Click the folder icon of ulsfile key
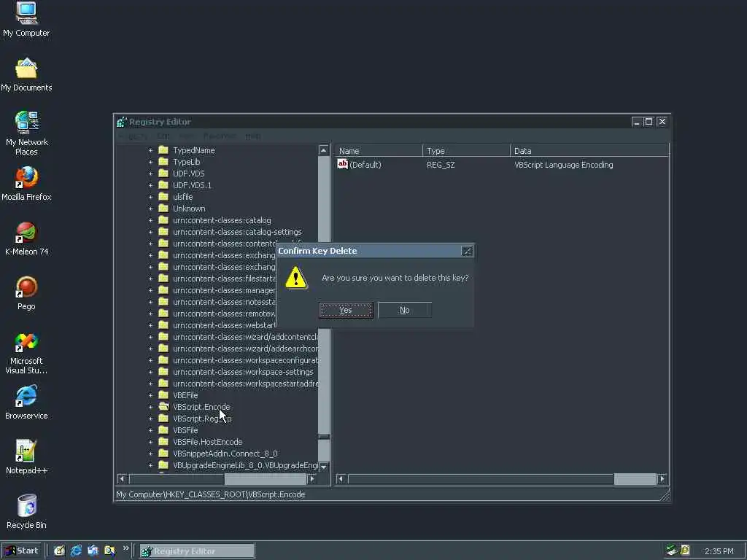 (163, 197)
